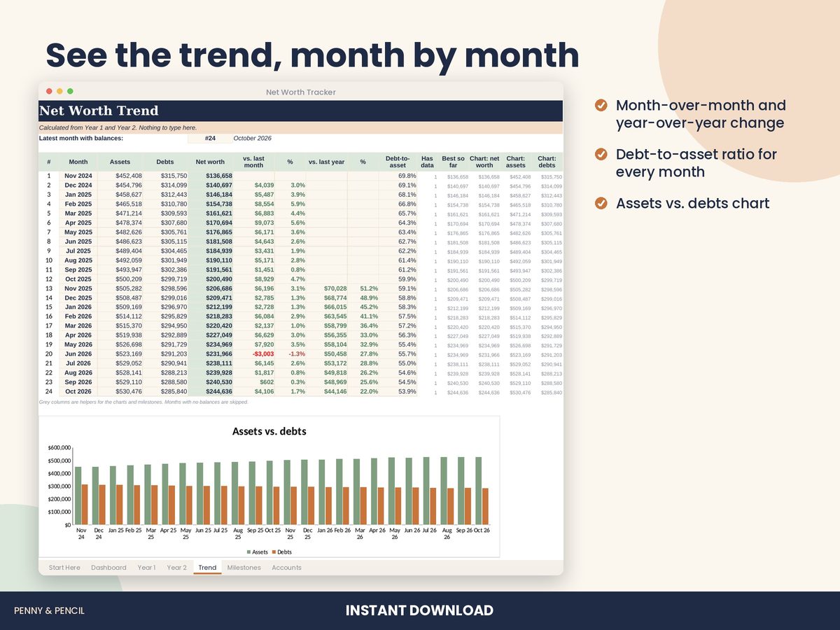Click the October 2026 latest month cell
840x630 pixels.
click(251, 139)
